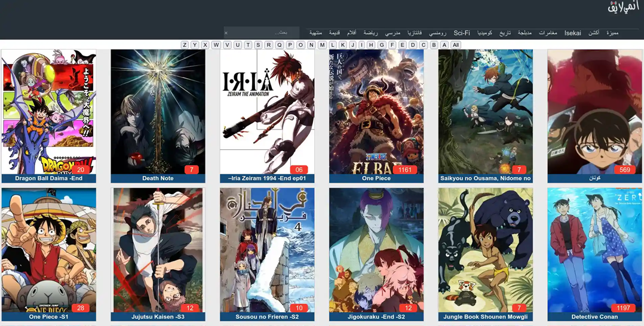Filter anime by letter S
Screen dimensions: 644x326
point(258,45)
